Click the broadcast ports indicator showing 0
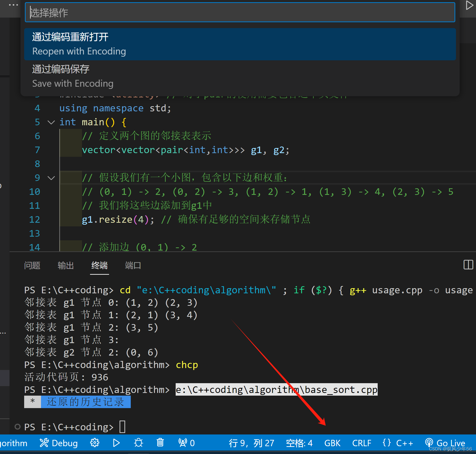This screenshot has height=454, width=476. 187,443
